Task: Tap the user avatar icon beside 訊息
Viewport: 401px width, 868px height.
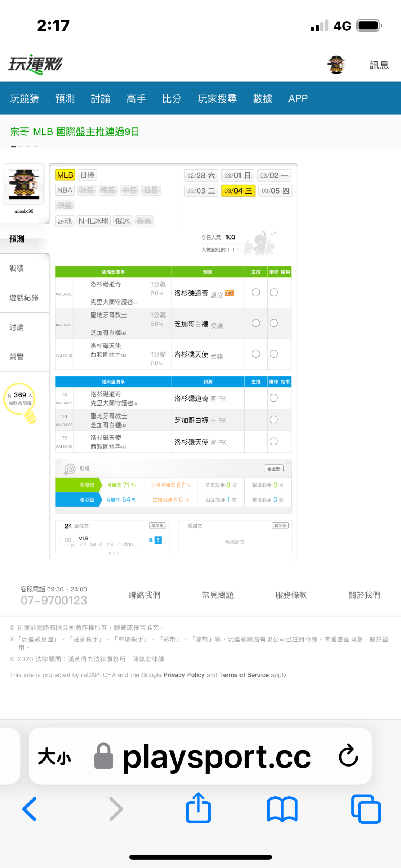Action: 336,65
